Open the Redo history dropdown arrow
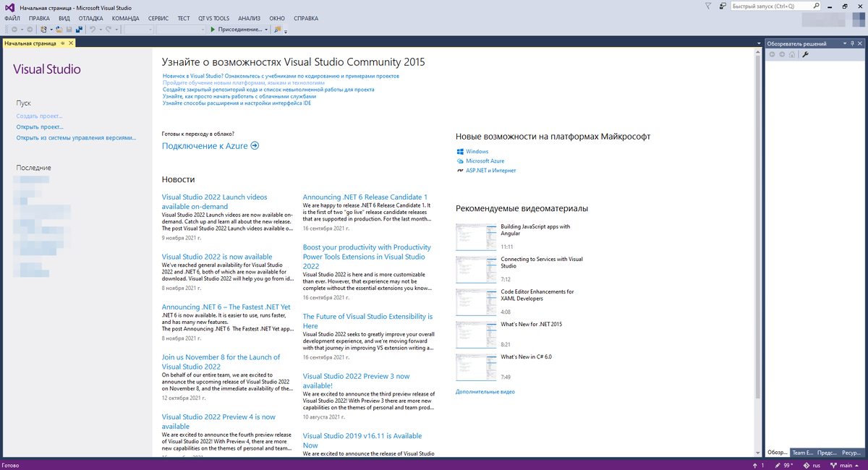The height and width of the screenshot is (470, 868). (116, 30)
